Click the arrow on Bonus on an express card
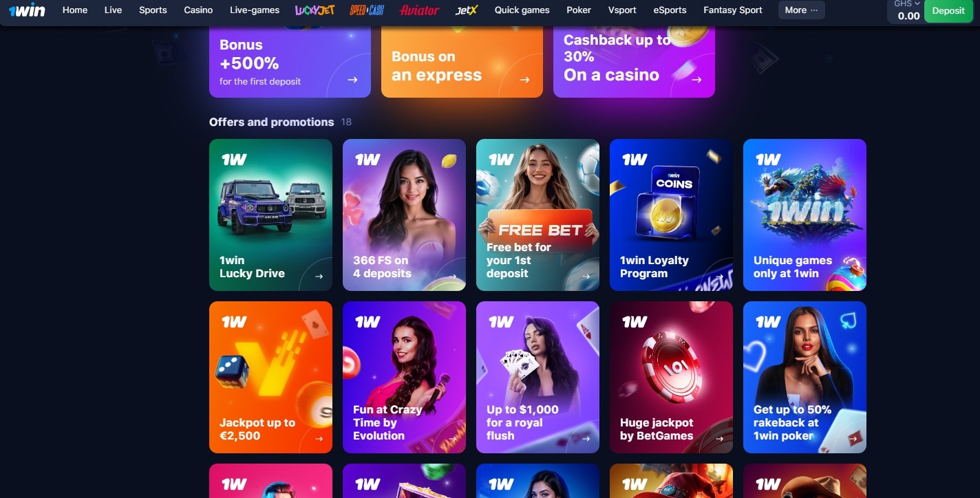 point(524,80)
